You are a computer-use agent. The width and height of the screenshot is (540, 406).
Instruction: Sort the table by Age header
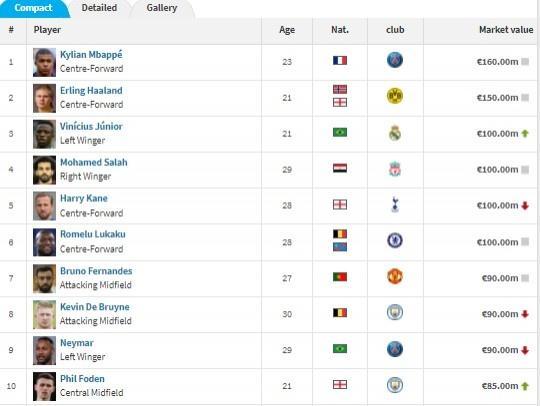pos(287,30)
